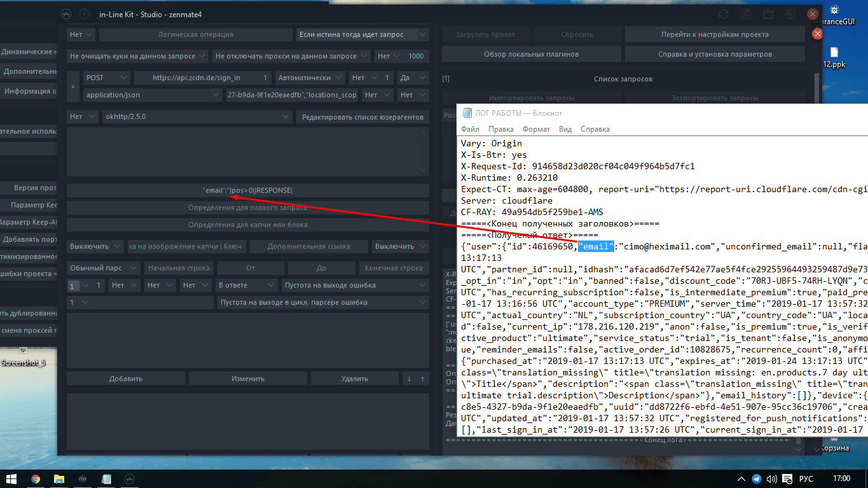Open the POST method dropdown
Viewport: 868px width, 488px height.
pos(106,78)
